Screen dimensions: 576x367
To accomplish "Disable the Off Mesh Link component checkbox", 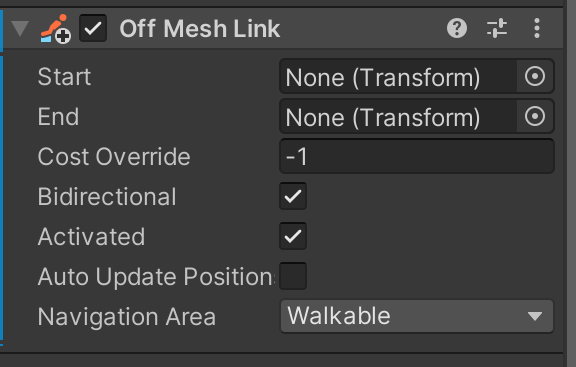I will (93, 28).
